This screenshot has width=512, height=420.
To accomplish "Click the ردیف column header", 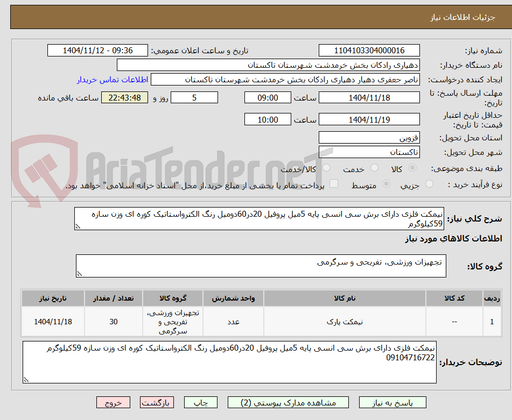I will pos(492,298).
